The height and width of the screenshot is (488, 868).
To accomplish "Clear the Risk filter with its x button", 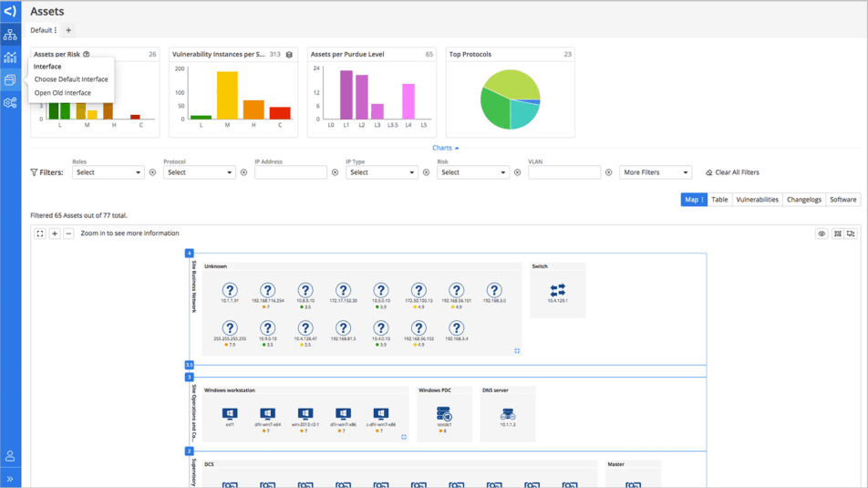I will [517, 172].
